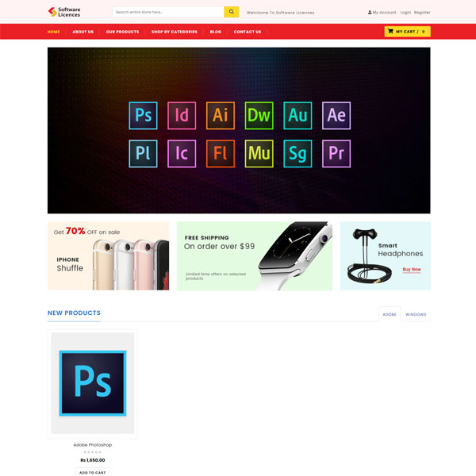Open the Our Products menu
476x476 pixels.
tap(122, 32)
